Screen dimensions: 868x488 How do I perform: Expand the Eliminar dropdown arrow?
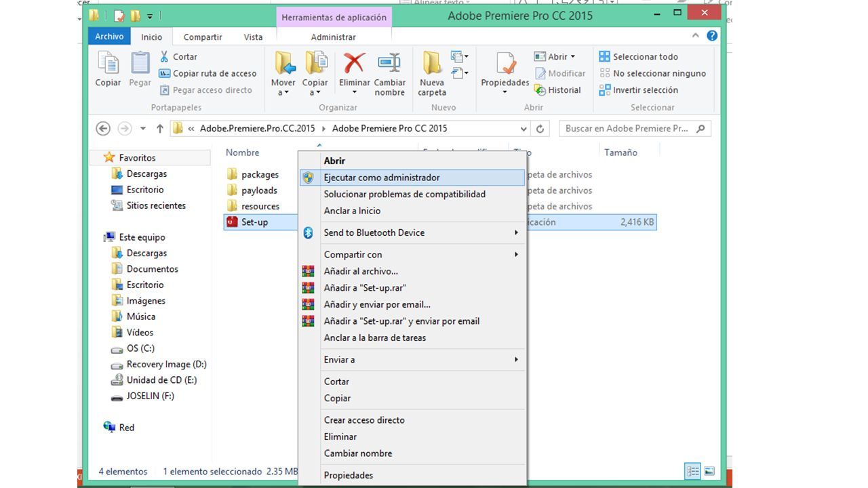(x=354, y=93)
